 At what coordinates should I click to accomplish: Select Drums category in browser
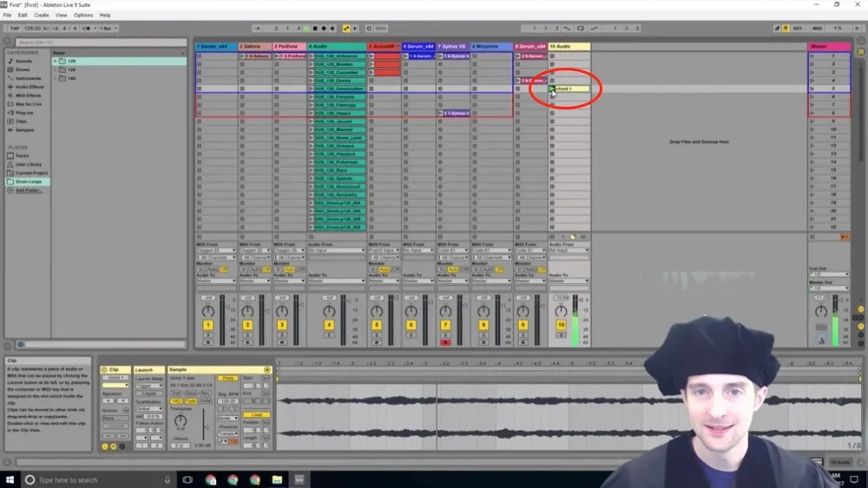23,69
